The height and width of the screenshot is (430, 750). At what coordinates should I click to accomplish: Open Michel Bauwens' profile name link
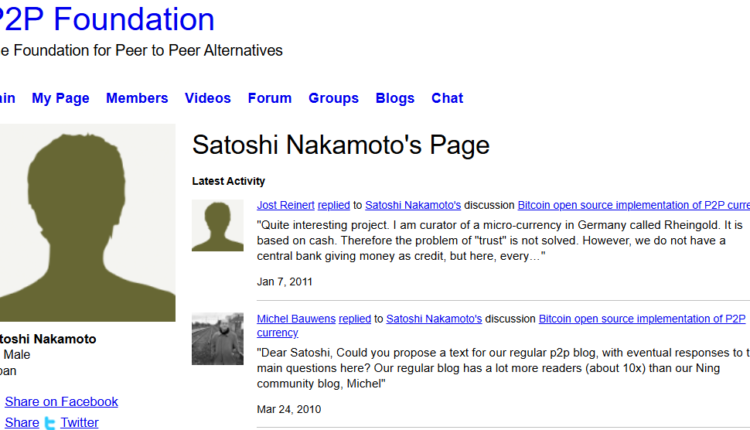pyautogui.click(x=295, y=319)
